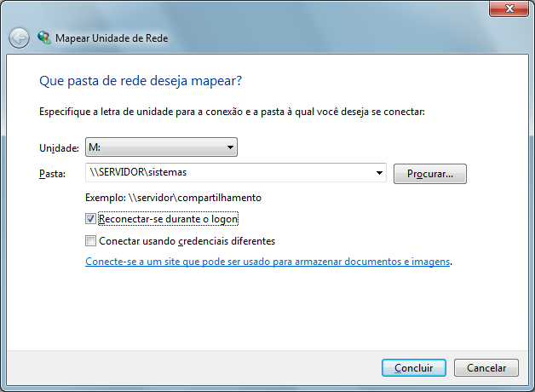Click the network drive icon in title
535x392 pixels.
pos(44,38)
